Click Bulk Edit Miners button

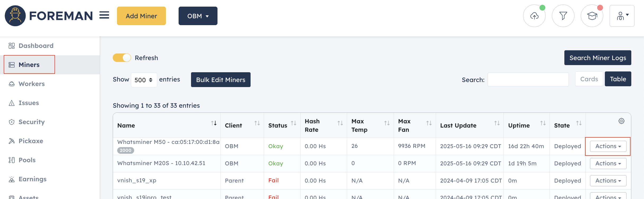[x=221, y=80]
